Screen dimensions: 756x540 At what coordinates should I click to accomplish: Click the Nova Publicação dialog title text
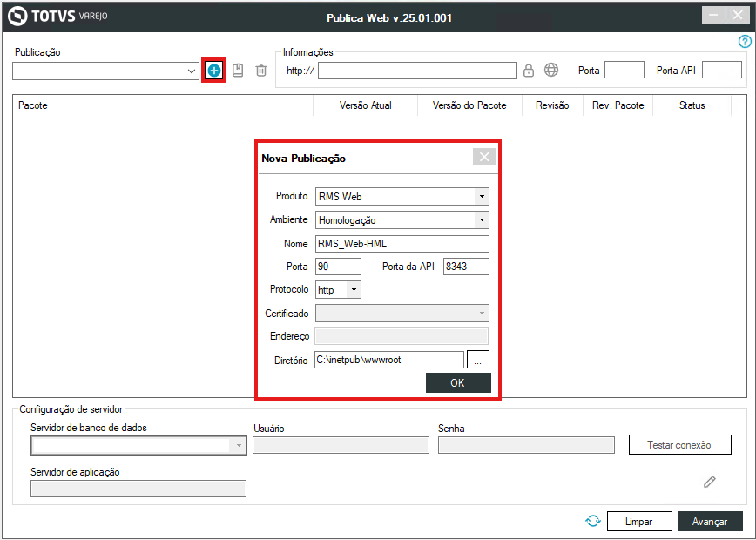tap(304, 159)
